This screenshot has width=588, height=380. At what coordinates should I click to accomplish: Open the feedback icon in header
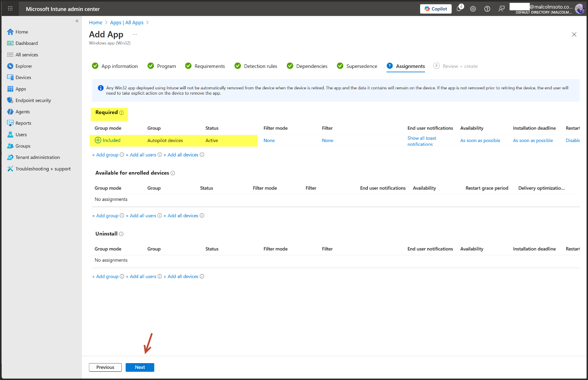(x=501, y=9)
